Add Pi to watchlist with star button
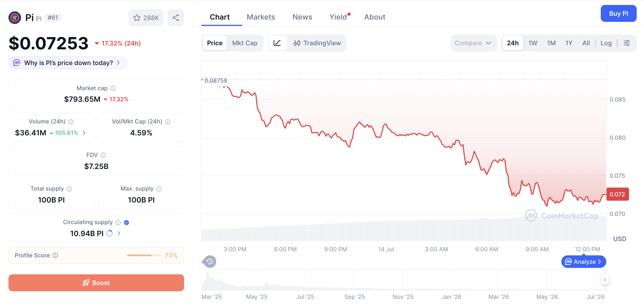This screenshot has height=307, width=644. coord(146,18)
